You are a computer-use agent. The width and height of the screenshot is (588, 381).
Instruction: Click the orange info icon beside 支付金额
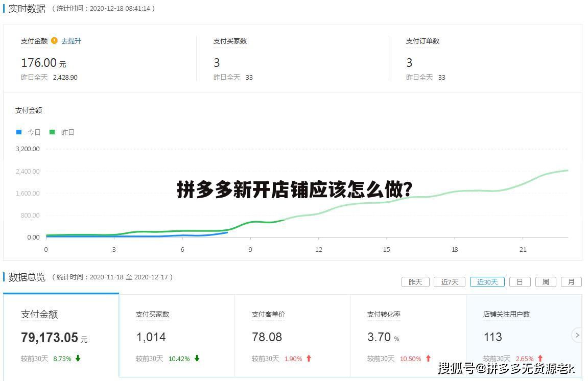(54, 40)
